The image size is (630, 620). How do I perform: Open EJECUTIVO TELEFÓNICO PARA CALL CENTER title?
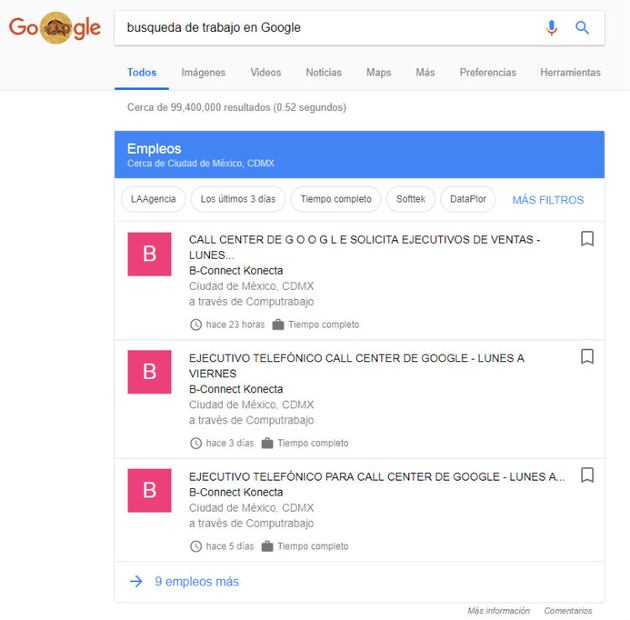(x=377, y=477)
